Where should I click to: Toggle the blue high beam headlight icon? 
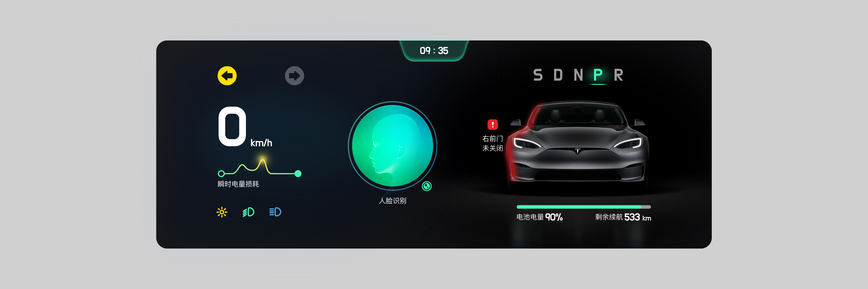[275, 212]
